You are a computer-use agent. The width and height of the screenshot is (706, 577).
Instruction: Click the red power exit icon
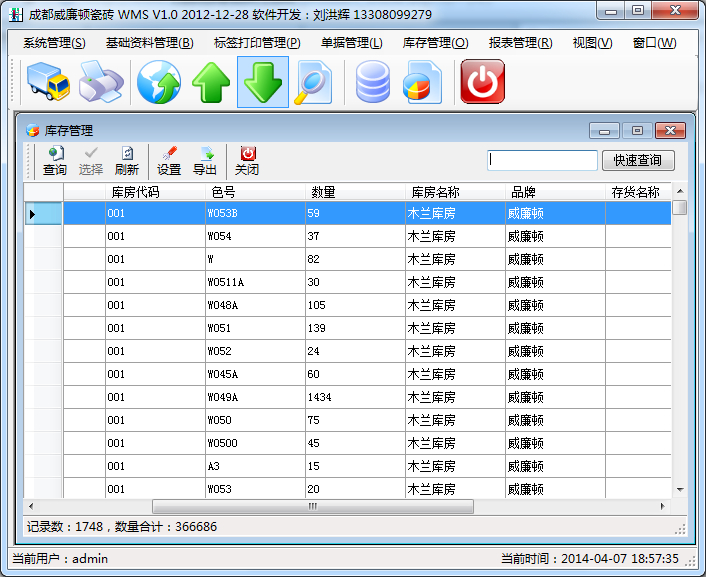(482, 82)
